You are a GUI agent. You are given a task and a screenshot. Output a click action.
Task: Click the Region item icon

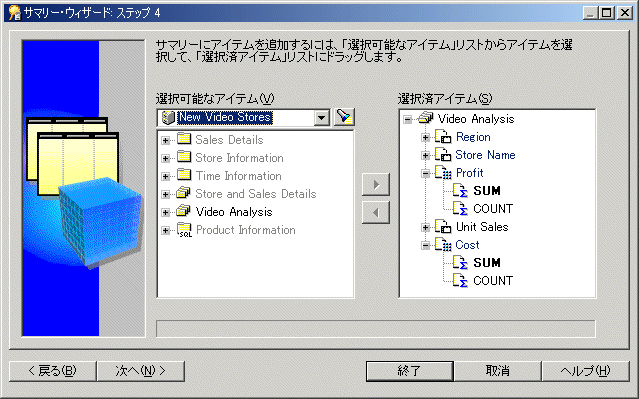(x=443, y=137)
